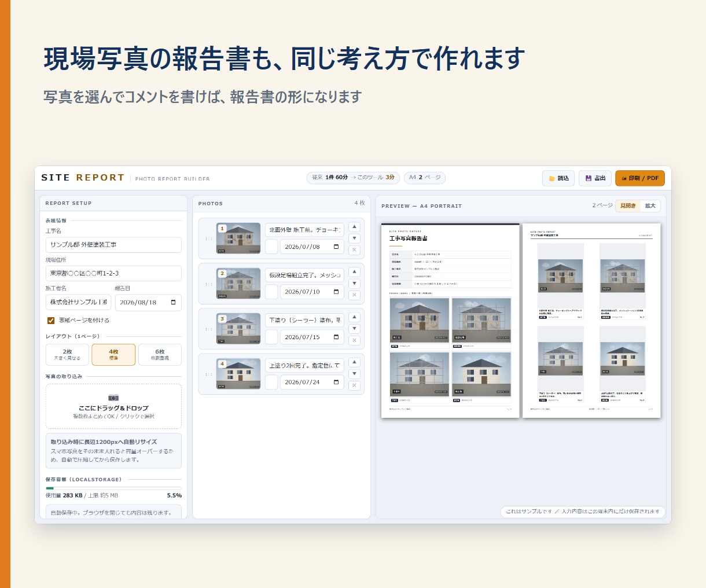Move photo 4 up with its arrow
Image resolution: width=706 pixels, height=588 pixels.
(x=355, y=362)
